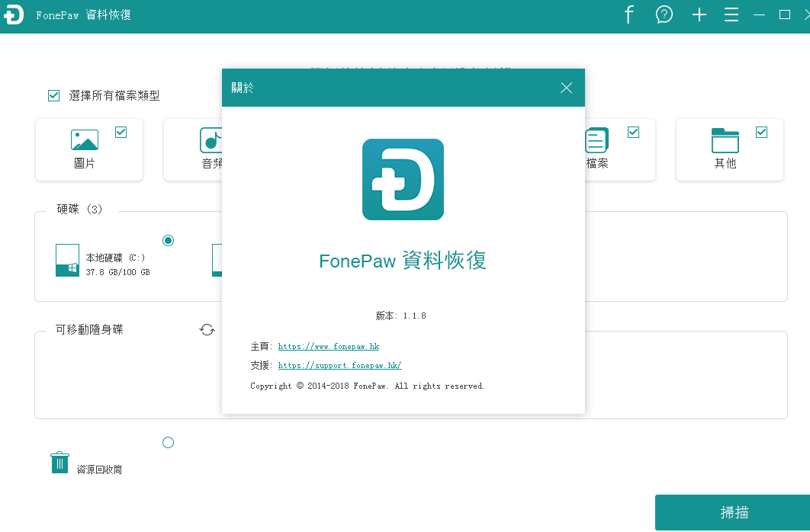810x532 pixels.
Task: Click the local disk C: drive icon
Action: (67, 260)
